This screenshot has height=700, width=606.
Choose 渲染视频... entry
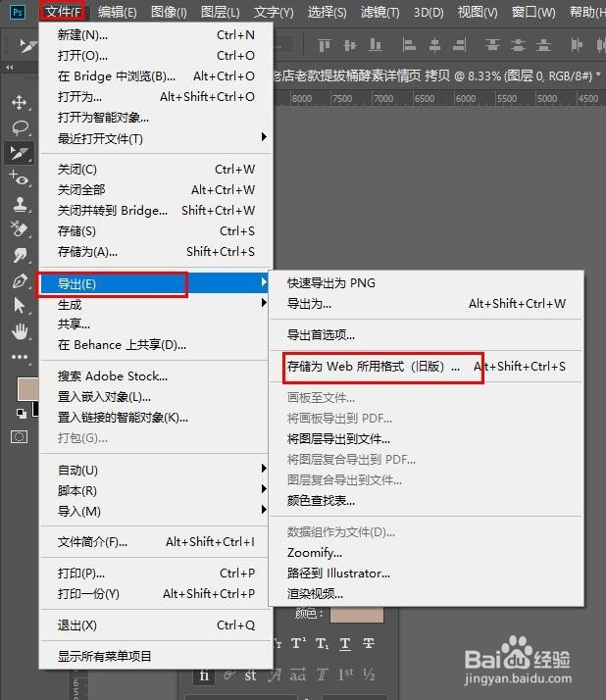pos(426,593)
